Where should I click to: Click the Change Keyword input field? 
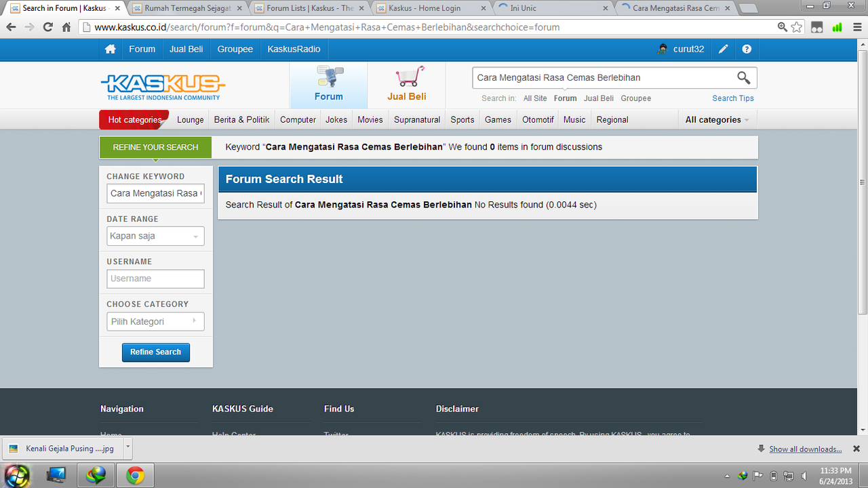click(x=155, y=193)
